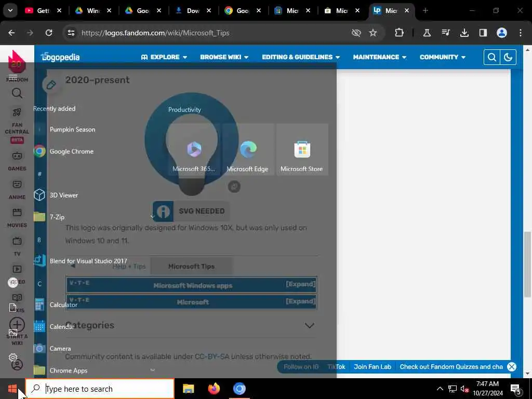Switch to Chrome on the taskbar
The height and width of the screenshot is (399, 532).
pyautogui.click(x=239, y=389)
